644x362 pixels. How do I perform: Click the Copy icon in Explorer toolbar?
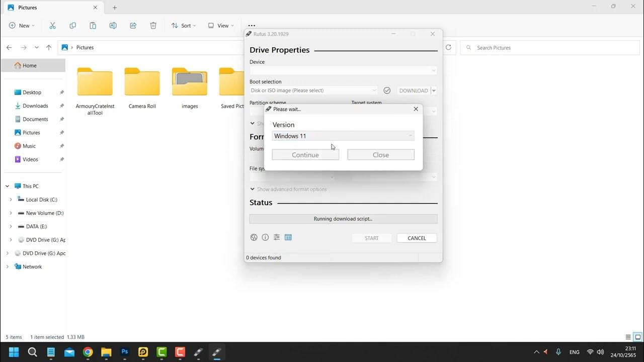point(72,26)
